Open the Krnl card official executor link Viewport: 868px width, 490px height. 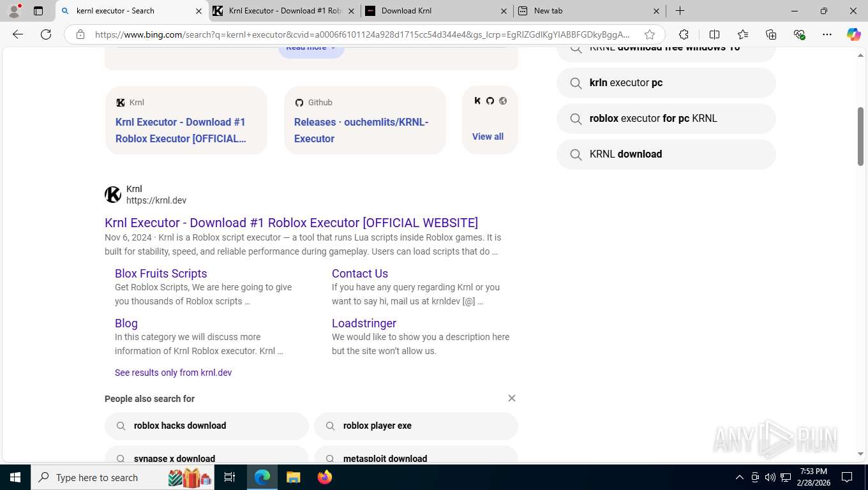click(186, 121)
